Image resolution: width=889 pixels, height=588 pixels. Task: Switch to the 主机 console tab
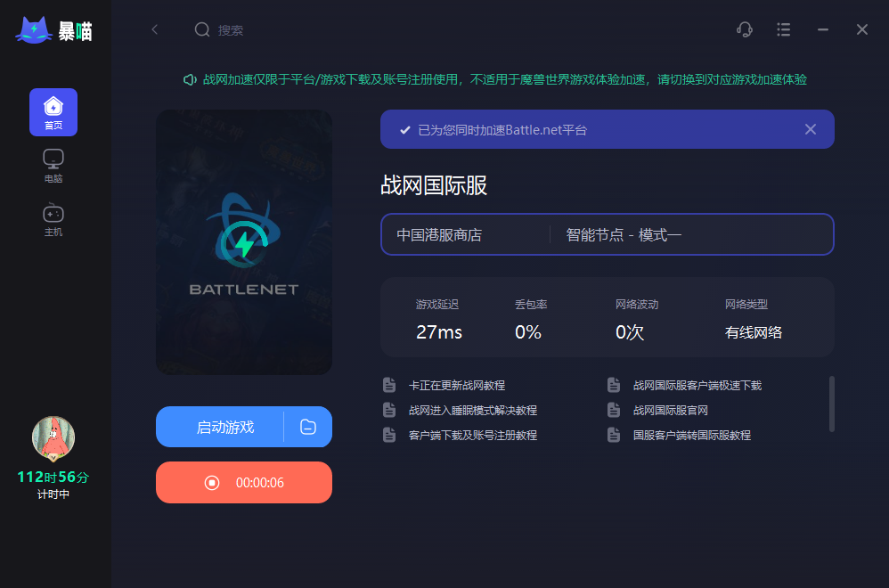tap(53, 220)
